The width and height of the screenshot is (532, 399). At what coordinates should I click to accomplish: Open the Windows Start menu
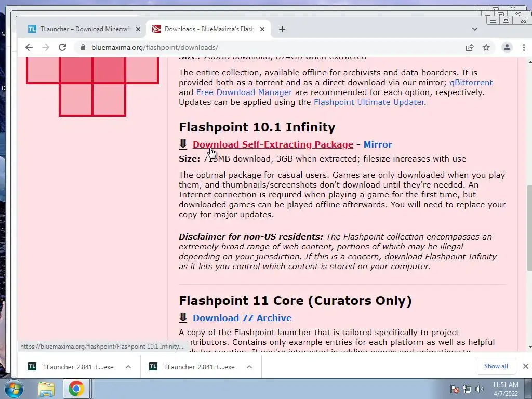pyautogui.click(x=14, y=389)
